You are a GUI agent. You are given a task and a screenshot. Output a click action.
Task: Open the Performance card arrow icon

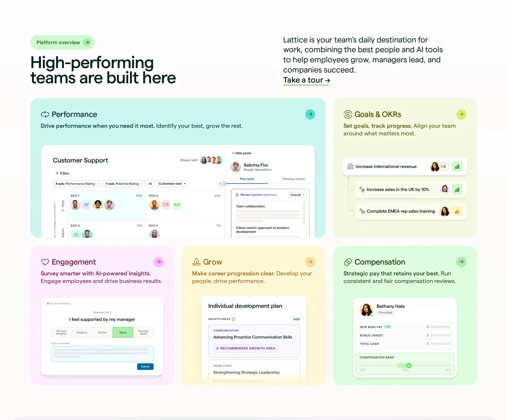(310, 114)
